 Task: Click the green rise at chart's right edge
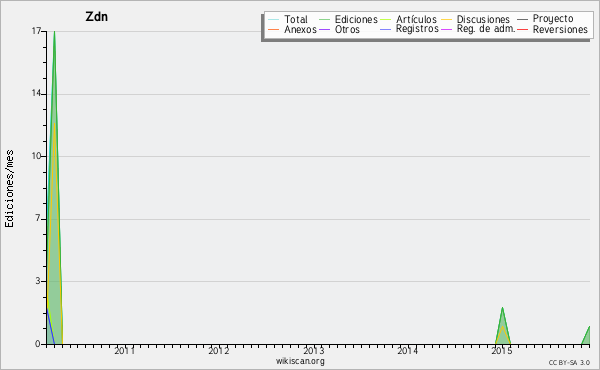click(x=587, y=334)
